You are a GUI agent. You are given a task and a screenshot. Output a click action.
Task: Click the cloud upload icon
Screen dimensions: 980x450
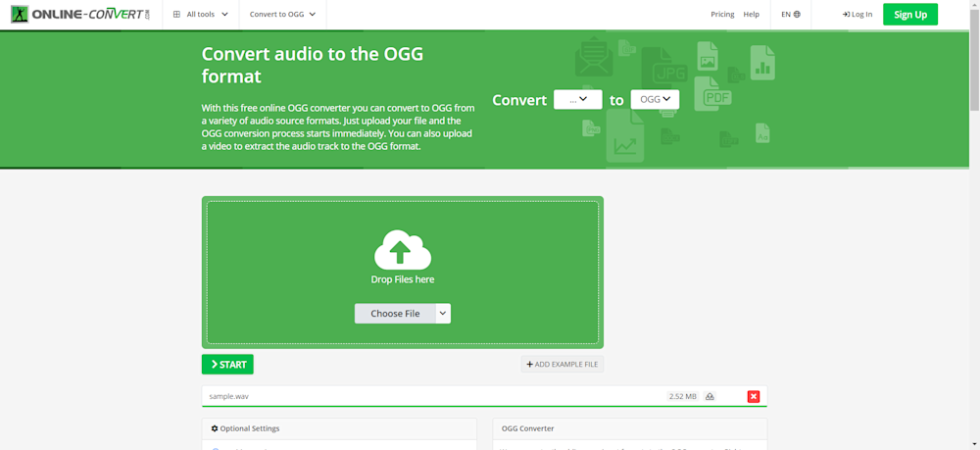coord(403,249)
